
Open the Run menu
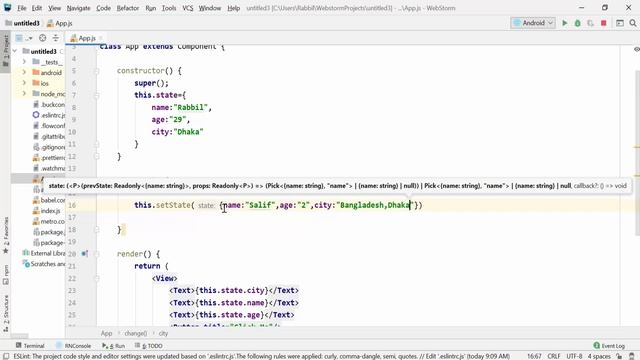click(x=151, y=8)
